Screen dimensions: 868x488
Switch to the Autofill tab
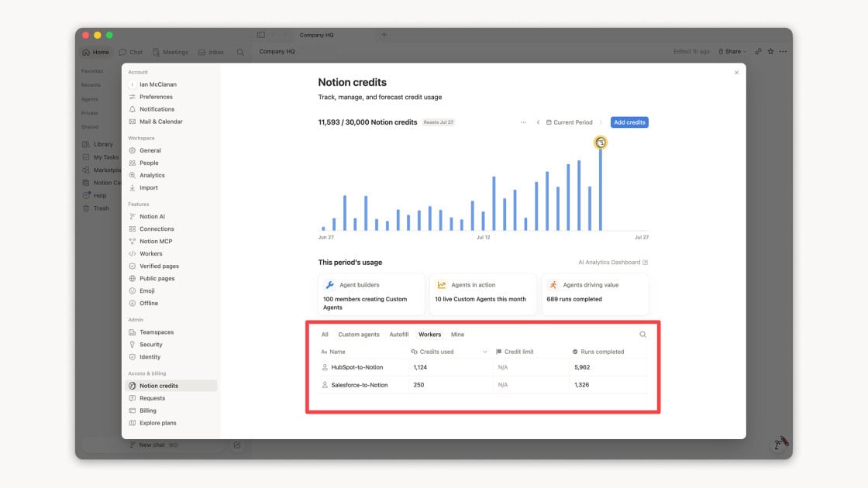(x=398, y=335)
